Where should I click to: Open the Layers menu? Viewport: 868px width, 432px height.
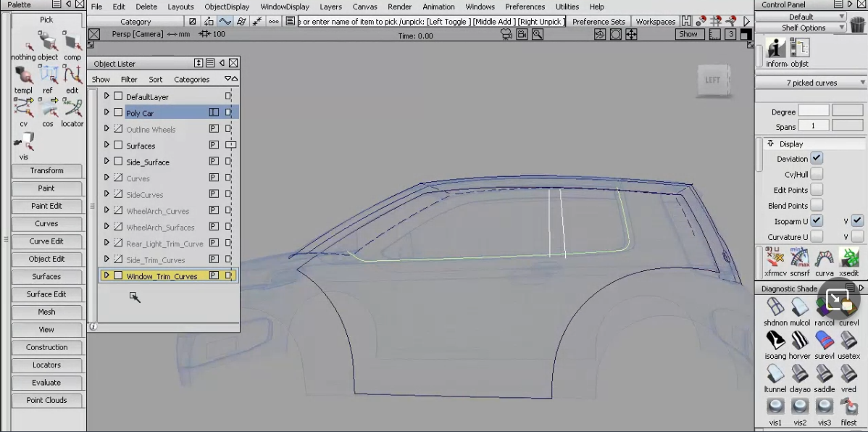point(330,7)
